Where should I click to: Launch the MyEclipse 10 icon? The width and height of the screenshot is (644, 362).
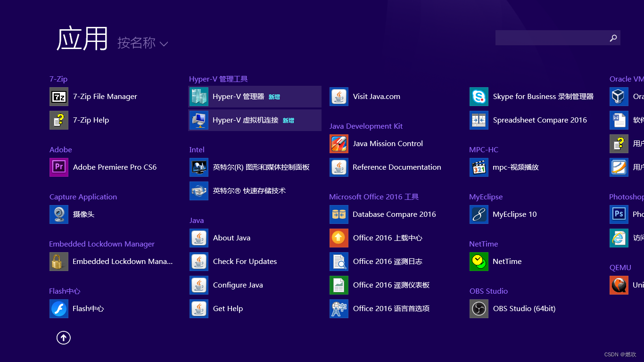coord(479,214)
